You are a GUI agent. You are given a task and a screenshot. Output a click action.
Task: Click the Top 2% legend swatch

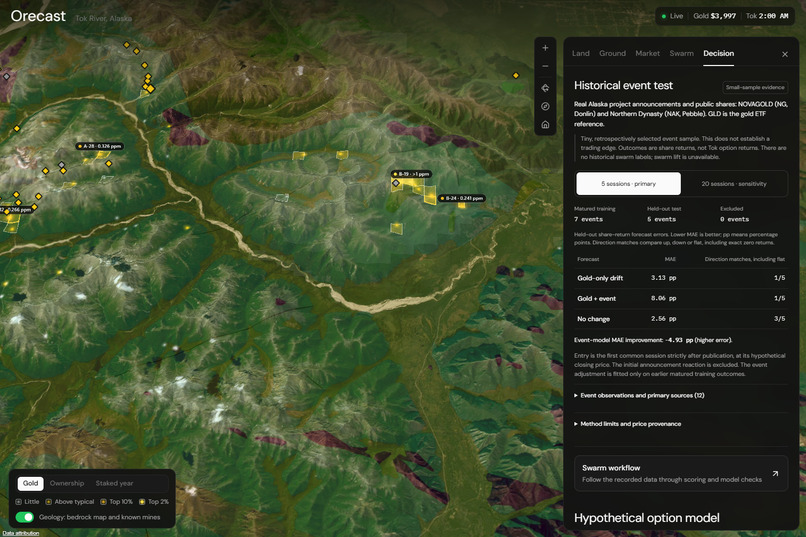(142, 502)
